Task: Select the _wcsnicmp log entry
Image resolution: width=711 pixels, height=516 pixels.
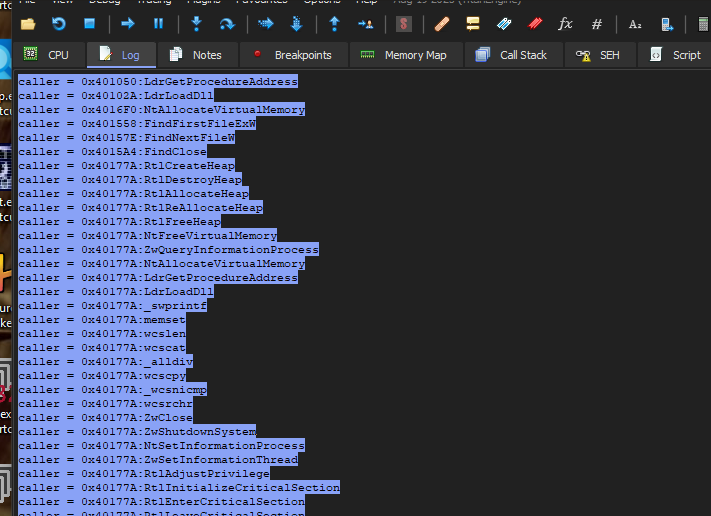Action: 112,390
